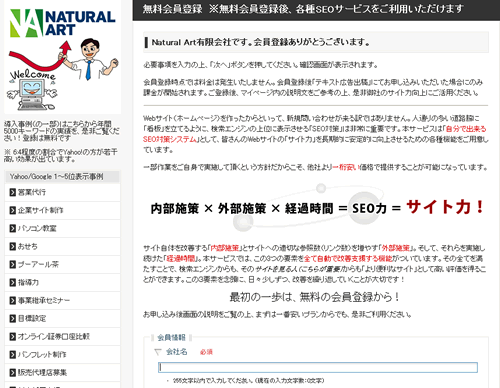Screen dimensions: 500x388
Task: Click the arrow icon beside パンフレット制作
Action: click(13, 354)
